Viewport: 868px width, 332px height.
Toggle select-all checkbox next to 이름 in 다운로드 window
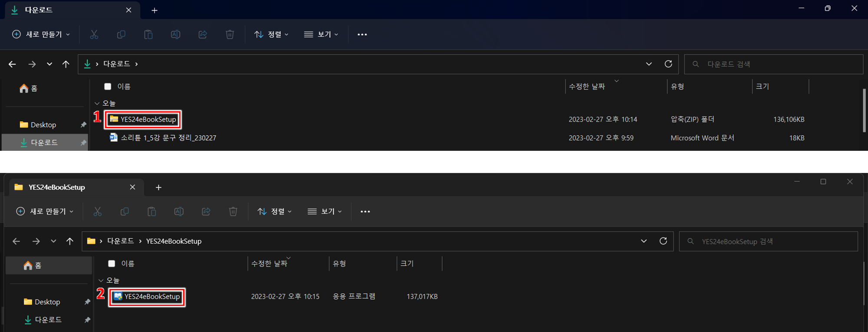pos(108,86)
